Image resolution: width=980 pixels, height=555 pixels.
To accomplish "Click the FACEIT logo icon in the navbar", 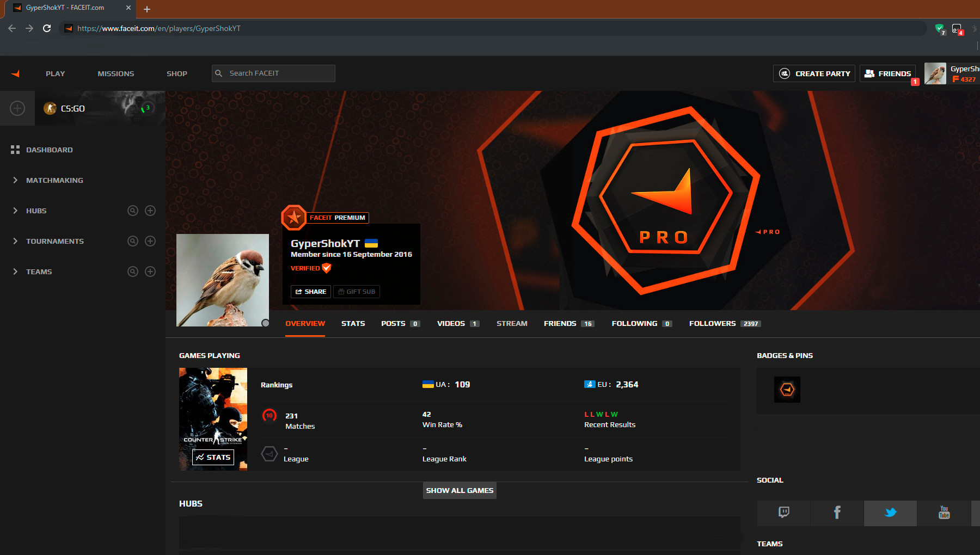I will [16, 73].
